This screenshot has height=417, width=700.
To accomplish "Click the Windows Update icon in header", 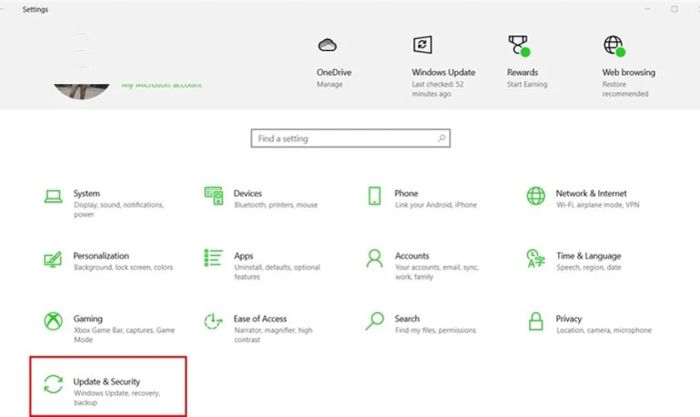I will pos(422,45).
